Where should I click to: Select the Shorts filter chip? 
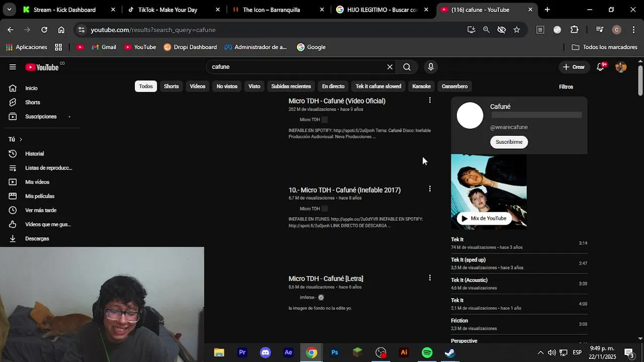171,86
